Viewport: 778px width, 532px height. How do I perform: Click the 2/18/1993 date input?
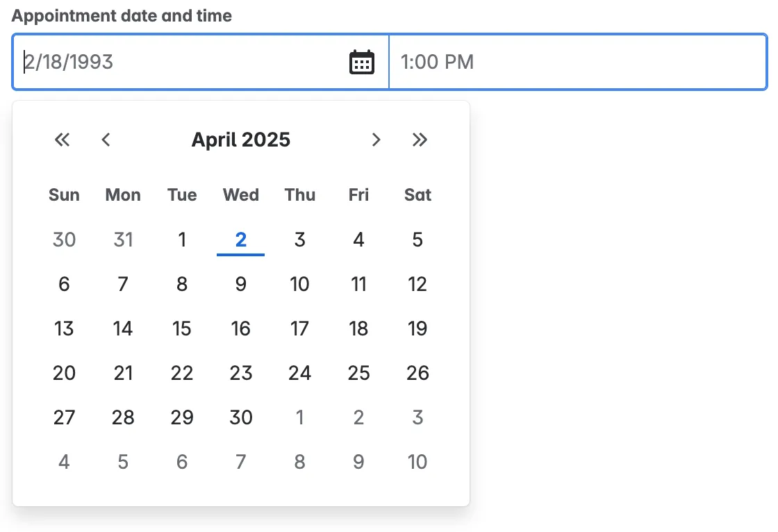(x=181, y=62)
